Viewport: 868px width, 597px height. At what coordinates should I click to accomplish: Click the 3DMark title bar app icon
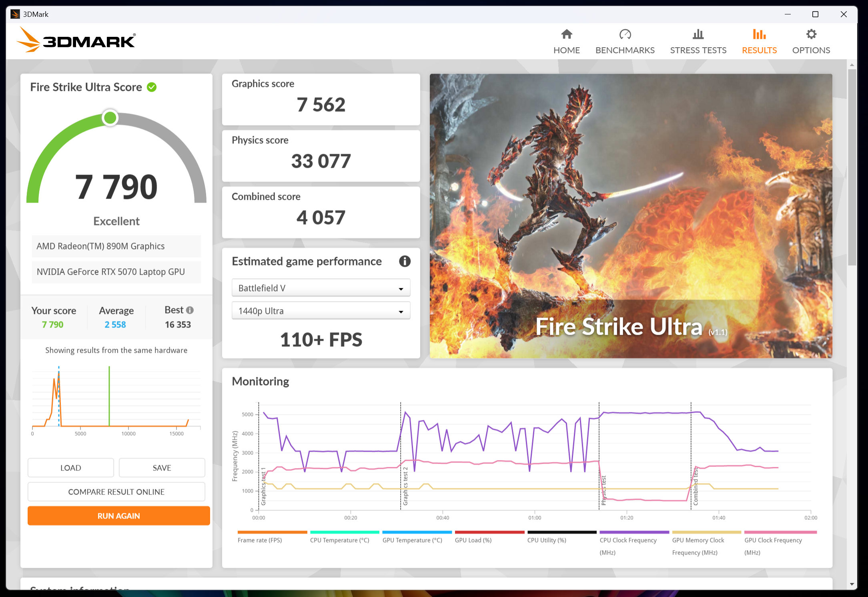click(15, 14)
